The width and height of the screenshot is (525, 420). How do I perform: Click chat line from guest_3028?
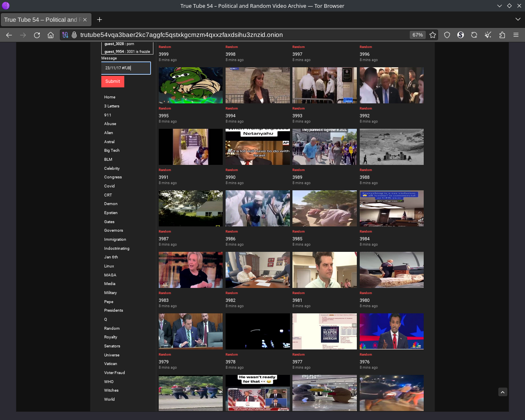pyautogui.click(x=119, y=44)
